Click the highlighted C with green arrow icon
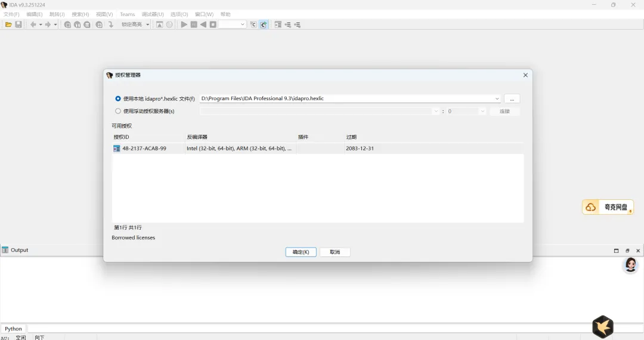Image resolution: width=644 pixels, height=340 pixels. 264,24
